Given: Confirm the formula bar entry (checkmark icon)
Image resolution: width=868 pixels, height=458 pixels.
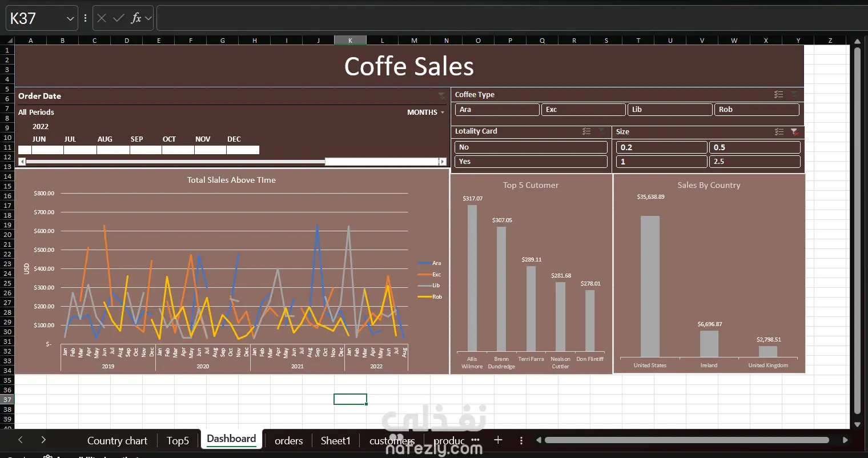Looking at the screenshot, I should point(119,18).
